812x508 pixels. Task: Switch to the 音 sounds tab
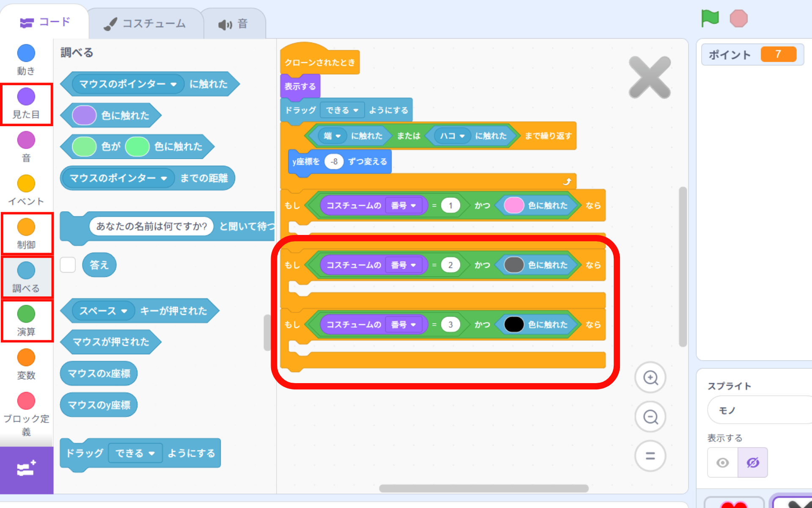coord(233,24)
